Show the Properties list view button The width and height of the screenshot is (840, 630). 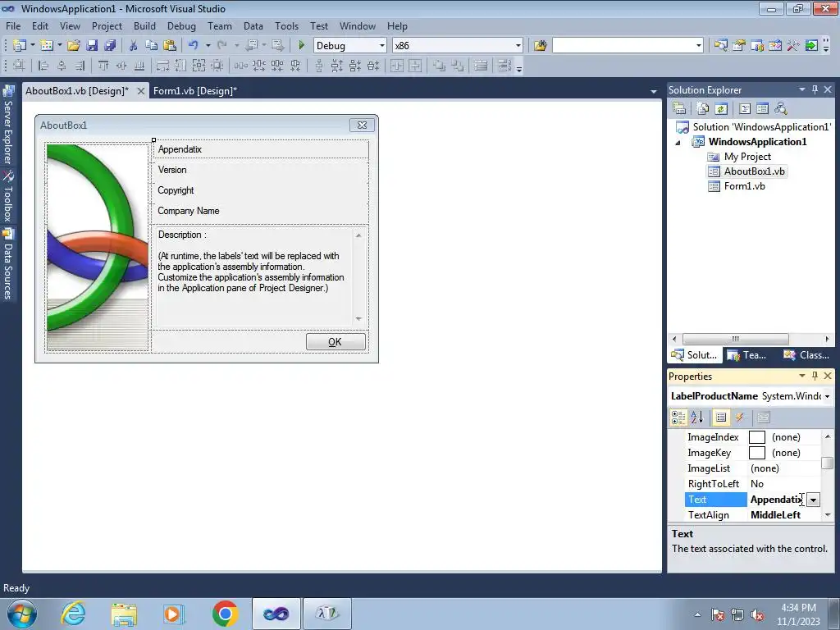pos(721,418)
